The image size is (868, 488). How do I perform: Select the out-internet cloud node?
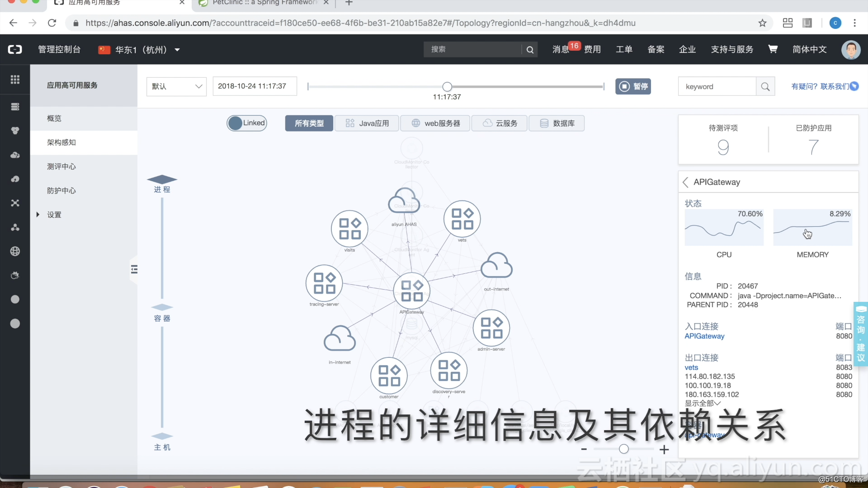pos(496,266)
